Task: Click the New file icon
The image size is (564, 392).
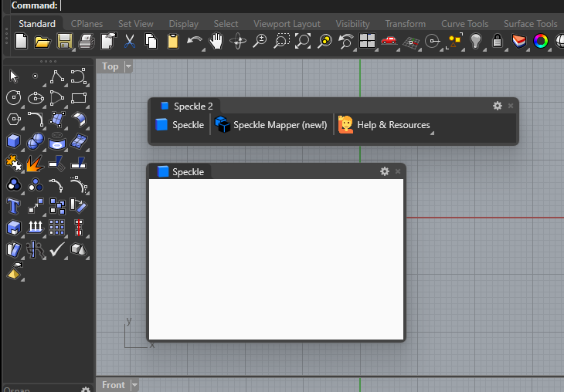Action: point(21,42)
